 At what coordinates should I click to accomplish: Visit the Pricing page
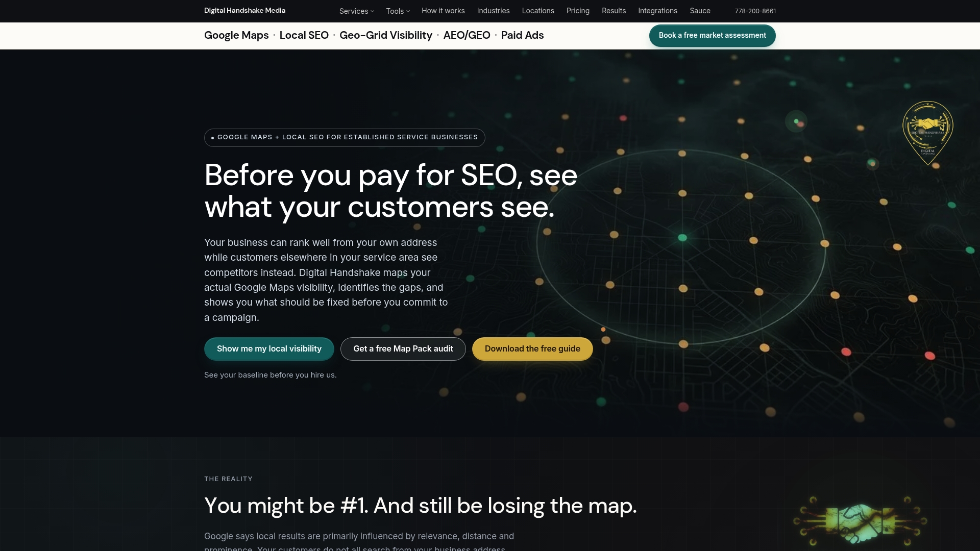coord(578,11)
